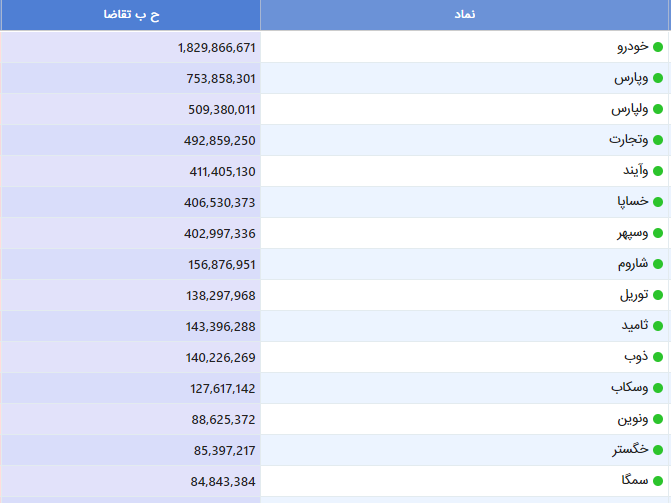The width and height of the screenshot is (671, 503).
Task: Click the green status dot beside خودرو
Action: pos(657,47)
